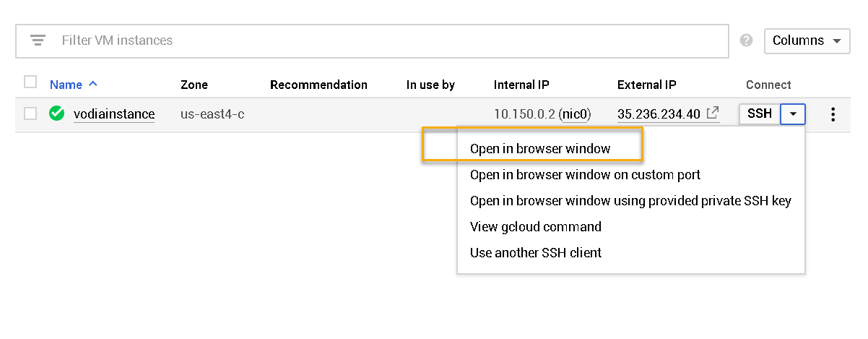
Task: Click the filter list icon
Action: pos(38,40)
